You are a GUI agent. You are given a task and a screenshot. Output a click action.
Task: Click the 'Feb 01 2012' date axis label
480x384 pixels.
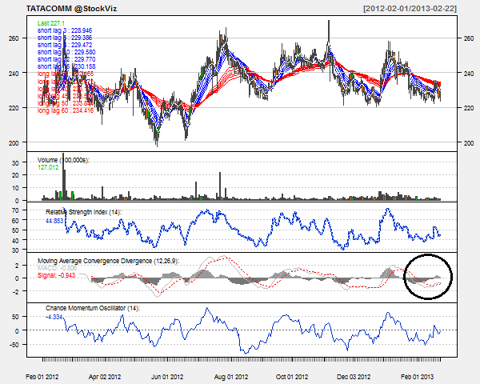click(x=42, y=377)
